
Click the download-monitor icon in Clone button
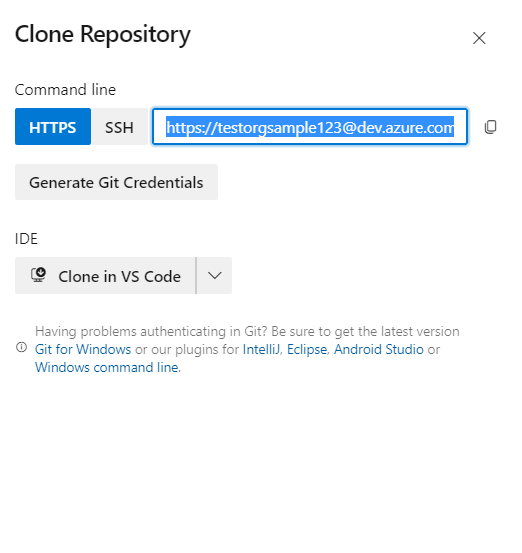point(38,275)
